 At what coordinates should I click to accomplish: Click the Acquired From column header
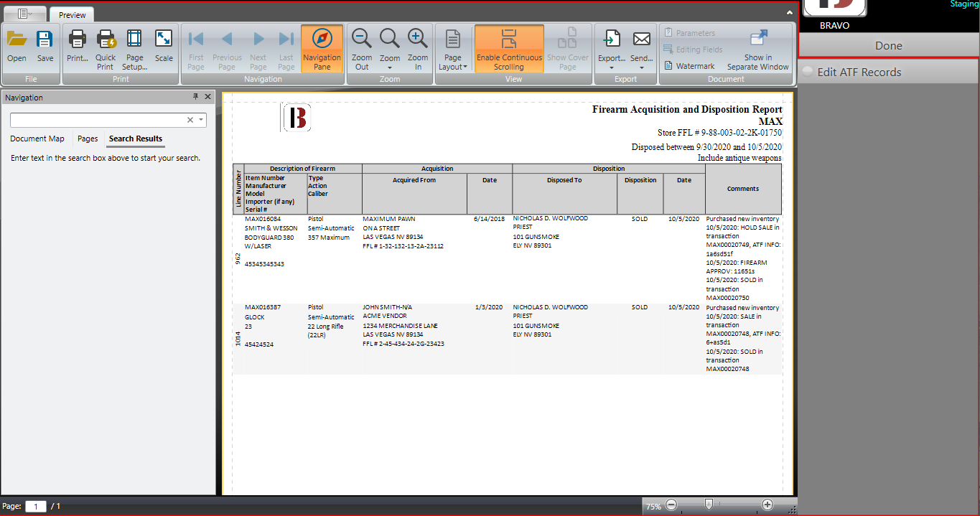(414, 180)
